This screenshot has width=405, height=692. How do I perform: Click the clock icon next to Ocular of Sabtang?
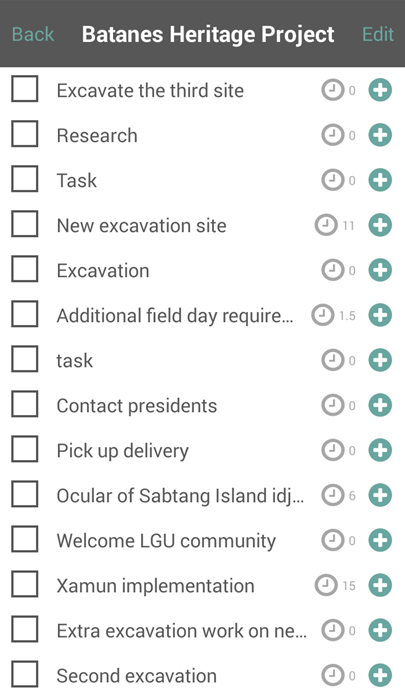coord(333,495)
